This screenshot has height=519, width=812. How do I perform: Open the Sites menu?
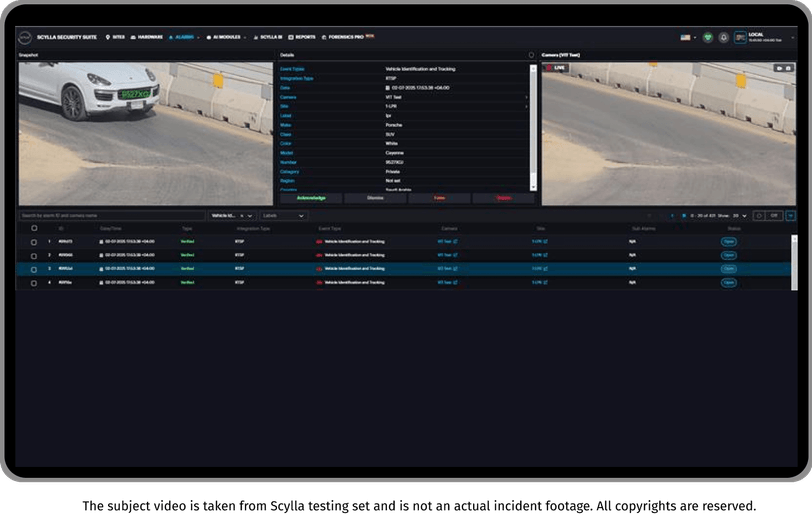[x=115, y=37]
